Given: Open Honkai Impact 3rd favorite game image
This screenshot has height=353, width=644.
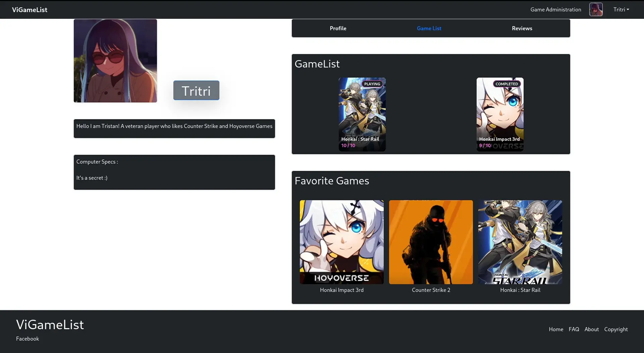Looking at the screenshot, I should (341, 242).
